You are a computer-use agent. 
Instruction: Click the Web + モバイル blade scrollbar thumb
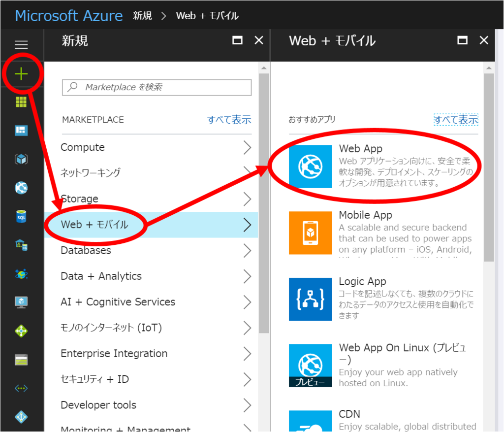489,167
